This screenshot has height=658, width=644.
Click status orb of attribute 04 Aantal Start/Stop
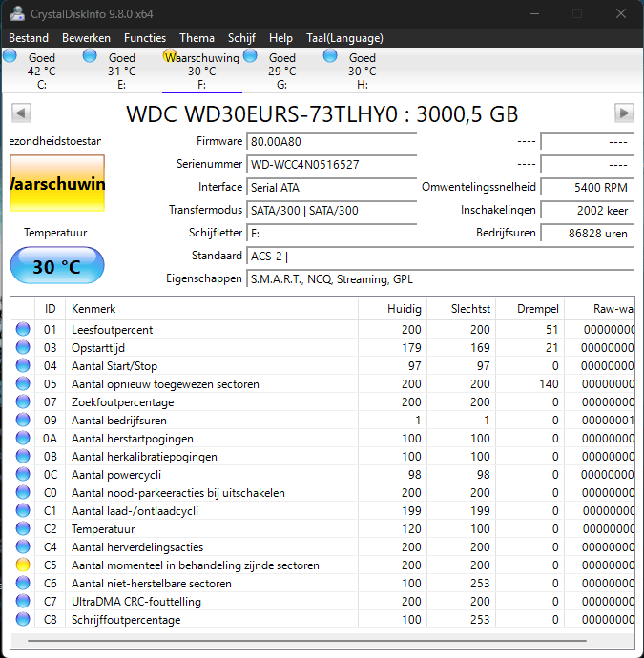tap(23, 365)
